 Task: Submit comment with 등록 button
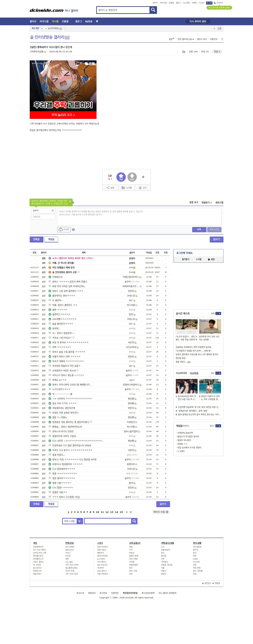point(199,230)
